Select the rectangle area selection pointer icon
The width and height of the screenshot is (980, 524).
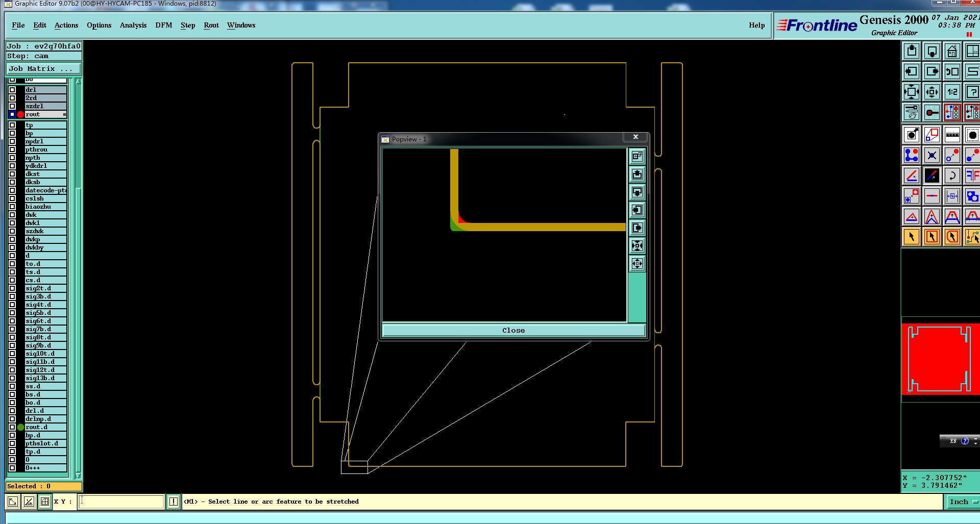932,237
